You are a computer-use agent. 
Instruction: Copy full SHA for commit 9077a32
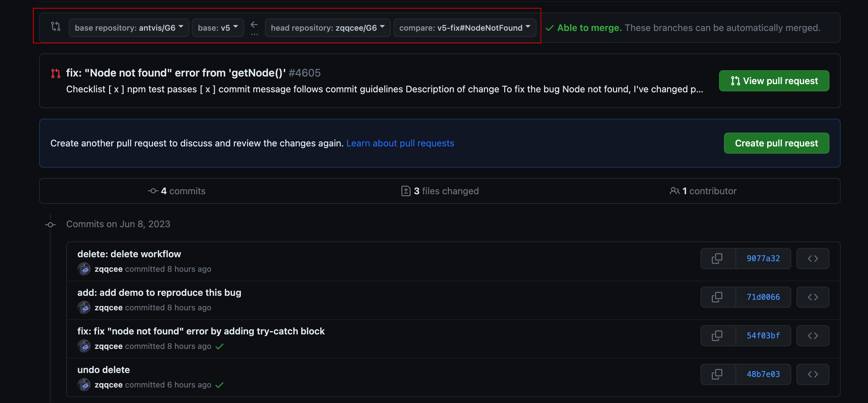(x=718, y=258)
